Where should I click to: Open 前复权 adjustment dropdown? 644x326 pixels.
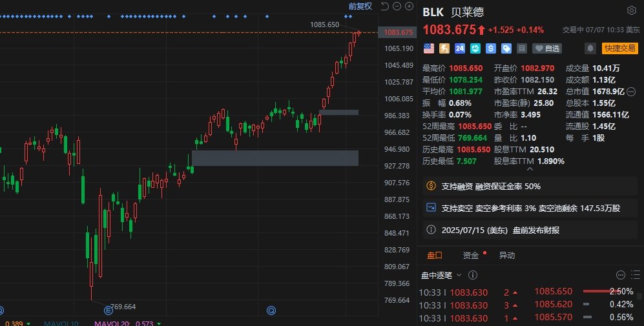click(x=360, y=6)
